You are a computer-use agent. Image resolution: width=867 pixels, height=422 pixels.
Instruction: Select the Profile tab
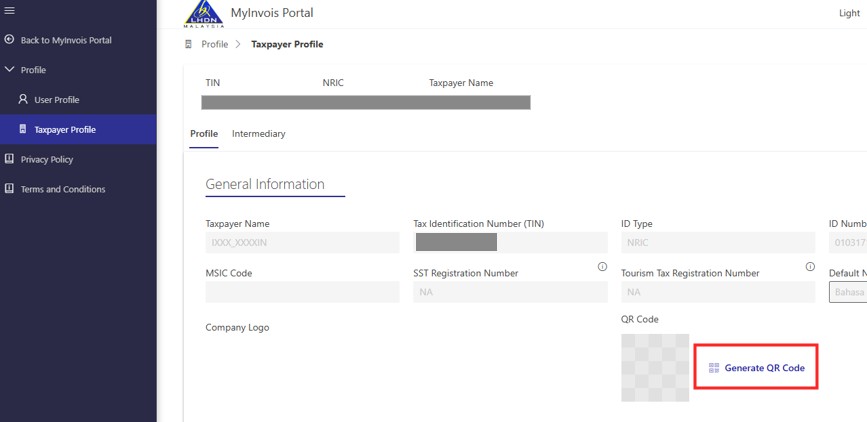[204, 134]
